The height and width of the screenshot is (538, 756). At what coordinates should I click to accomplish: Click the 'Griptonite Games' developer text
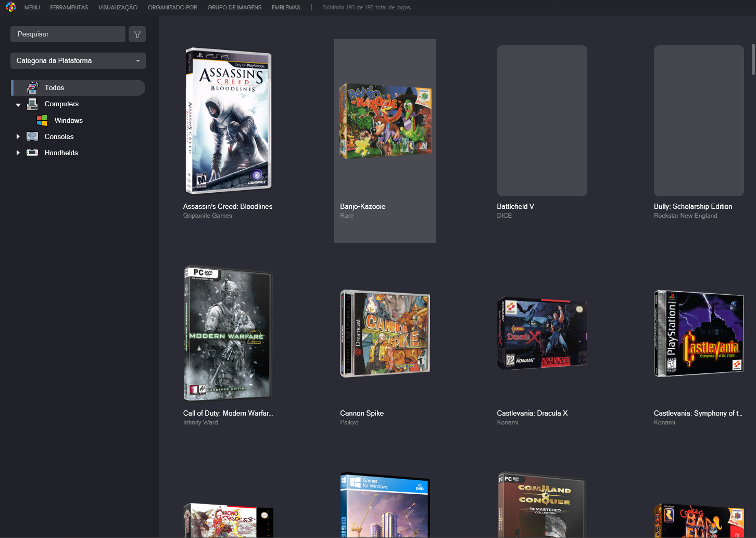point(207,216)
